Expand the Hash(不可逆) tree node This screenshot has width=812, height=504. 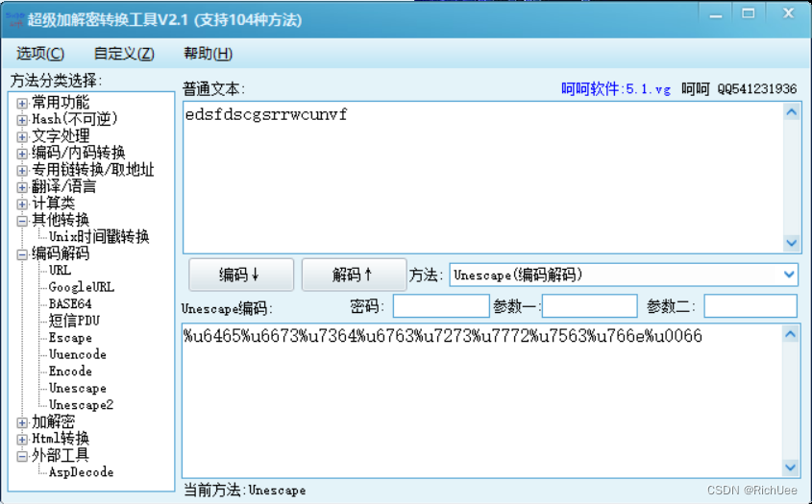pyautogui.click(x=22, y=120)
